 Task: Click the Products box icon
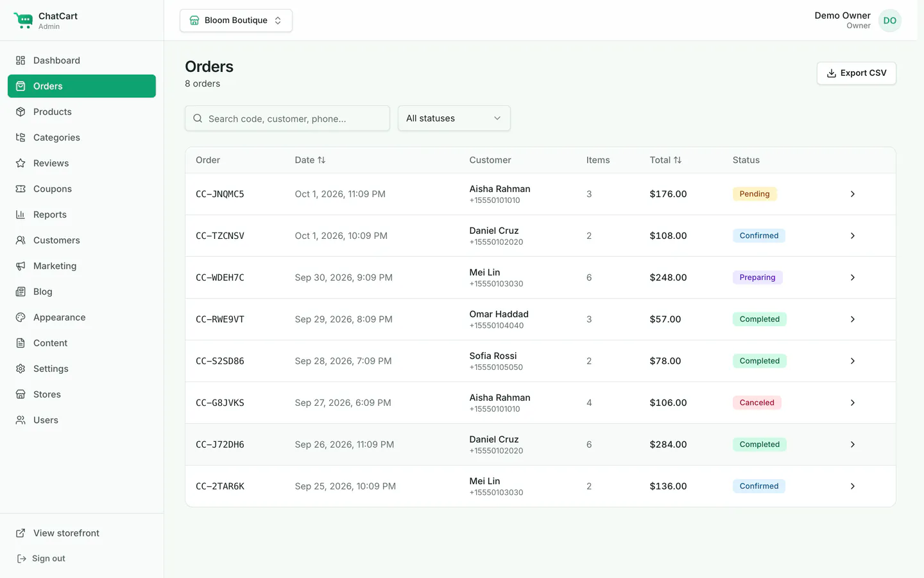(21, 112)
